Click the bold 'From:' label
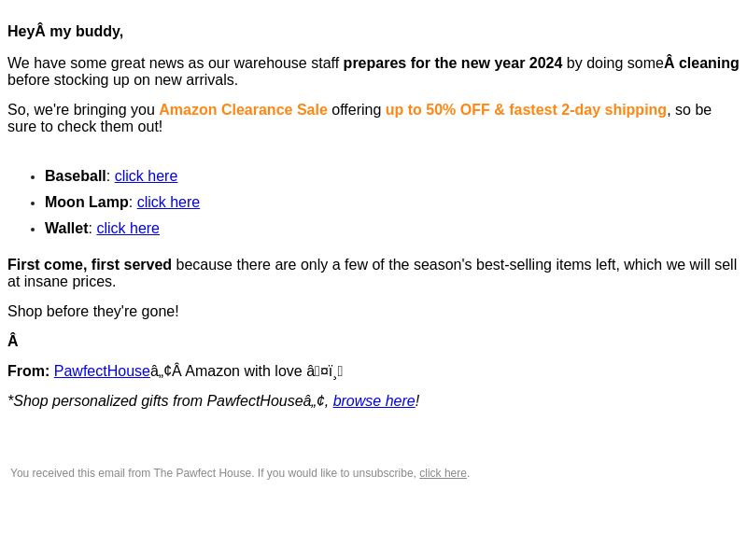This screenshot has width=747, height=560. pos(29,371)
